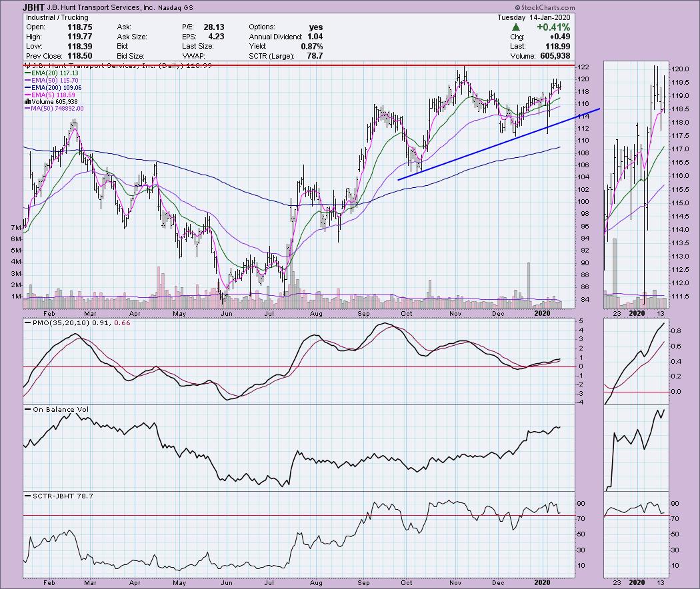
Task: Click the Options value yes
Action: (x=315, y=27)
